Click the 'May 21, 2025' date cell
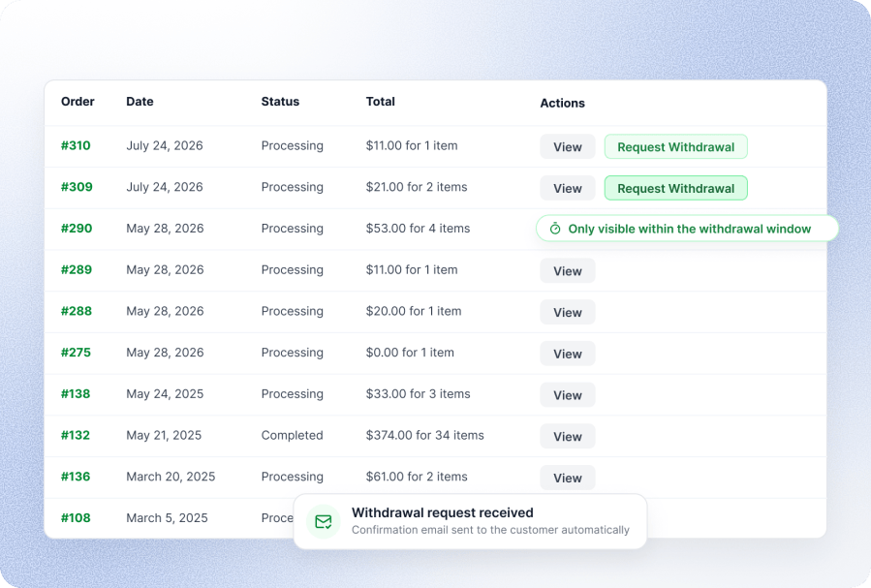871x588 pixels. [164, 435]
